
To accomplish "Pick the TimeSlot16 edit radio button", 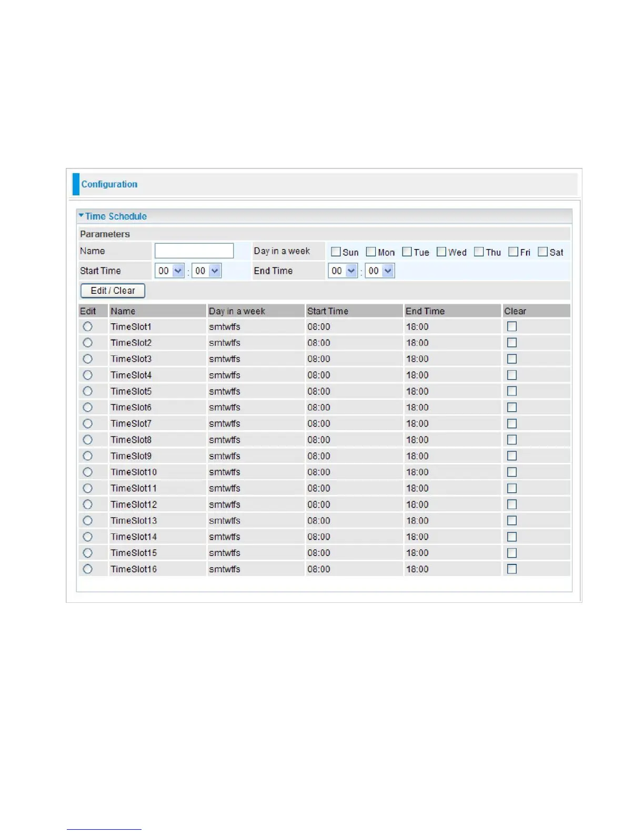I will (88, 569).
